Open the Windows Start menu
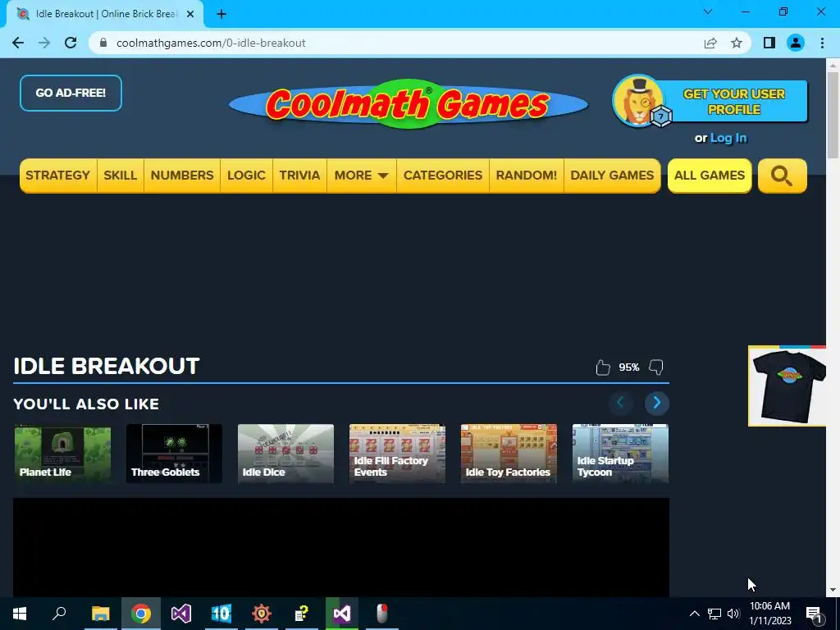The width and height of the screenshot is (840, 630). point(20,614)
